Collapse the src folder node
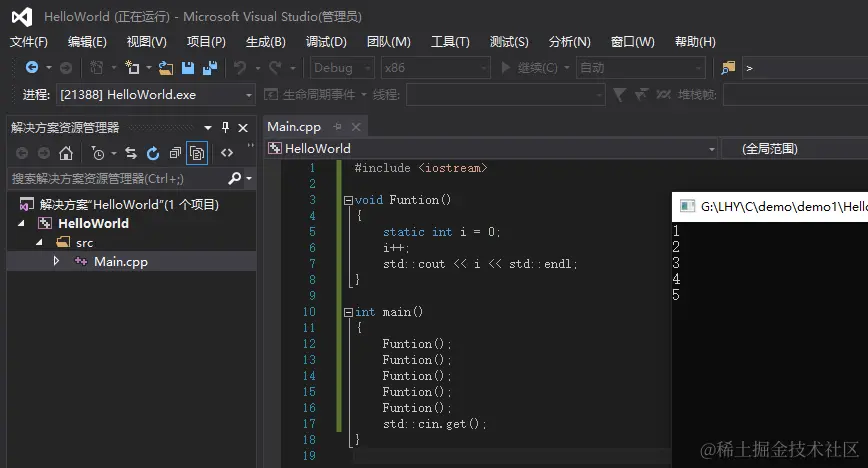Screen dimensions: 868x468 [x=39, y=243]
